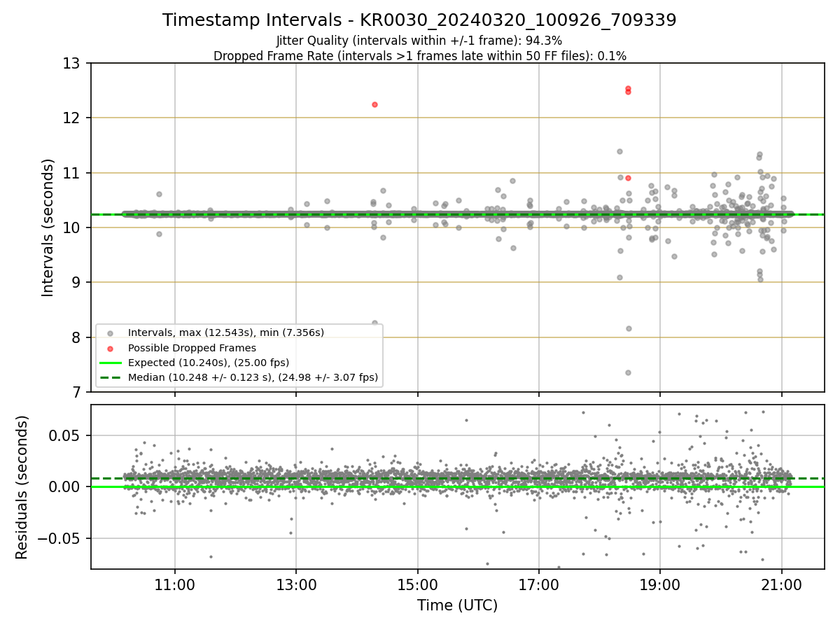The width and height of the screenshot is (840, 630).
Task: Click the '9' interval y-axis tick label
Action: [76, 282]
